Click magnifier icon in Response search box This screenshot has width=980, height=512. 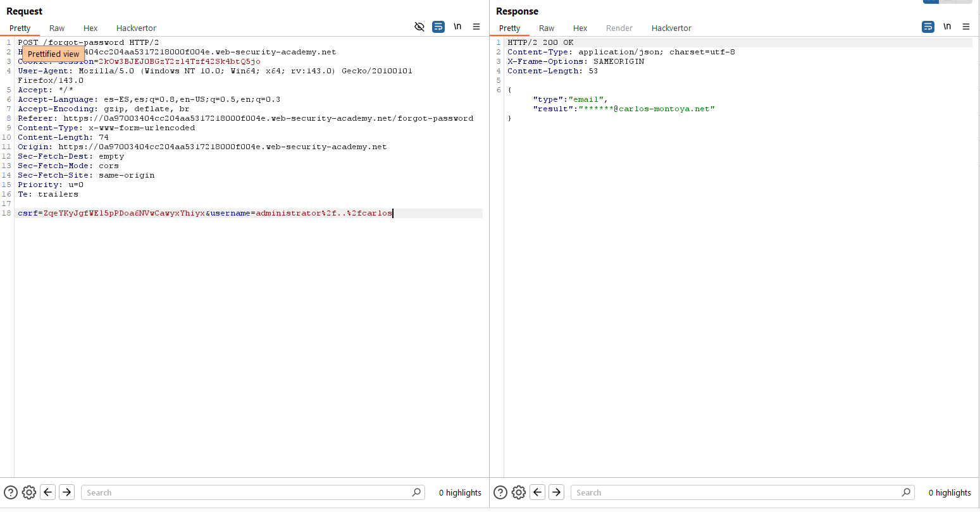pyautogui.click(x=906, y=492)
